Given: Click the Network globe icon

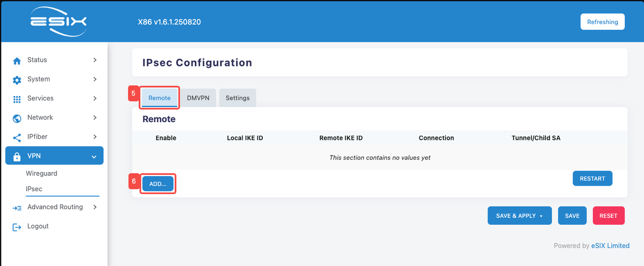Looking at the screenshot, I should point(17,118).
